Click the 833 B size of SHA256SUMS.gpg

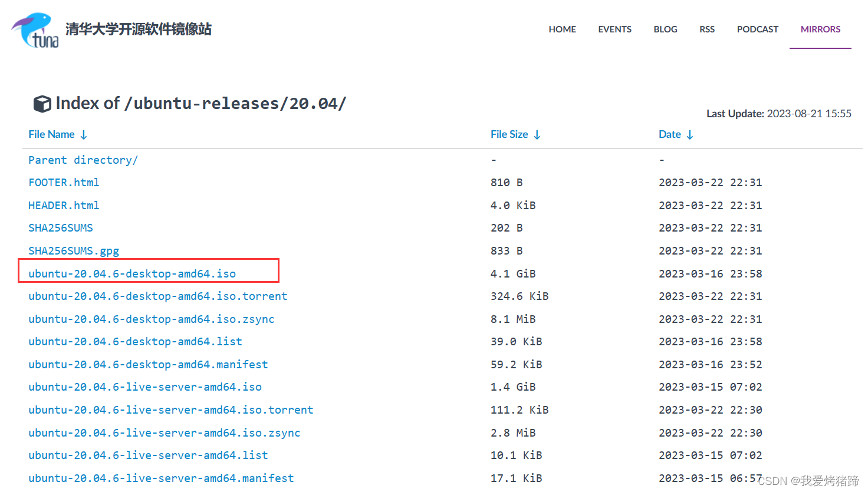pyautogui.click(x=507, y=251)
